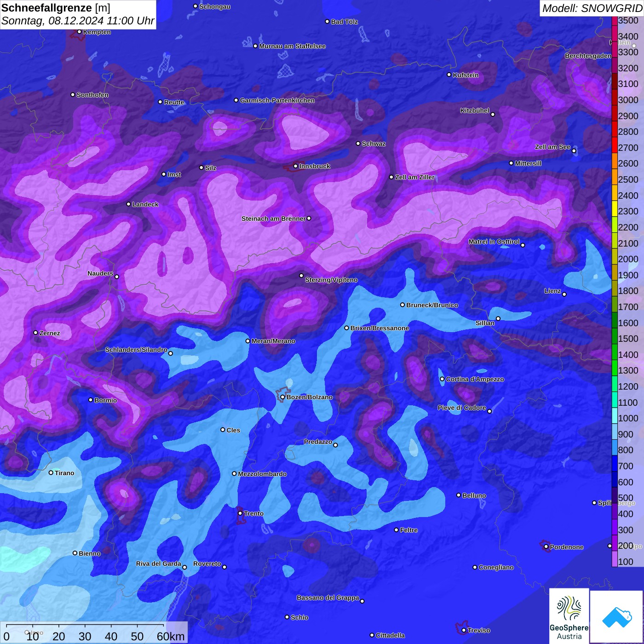Click the Trento city marker

pos(240,513)
